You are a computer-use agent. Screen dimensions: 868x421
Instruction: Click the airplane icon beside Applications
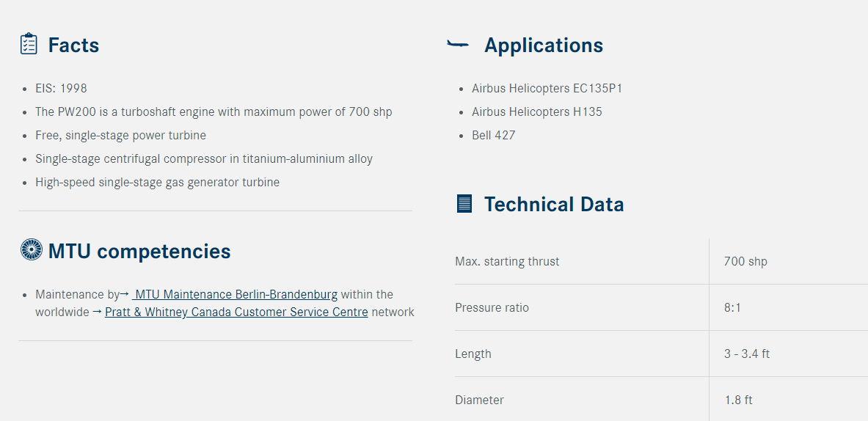click(458, 44)
